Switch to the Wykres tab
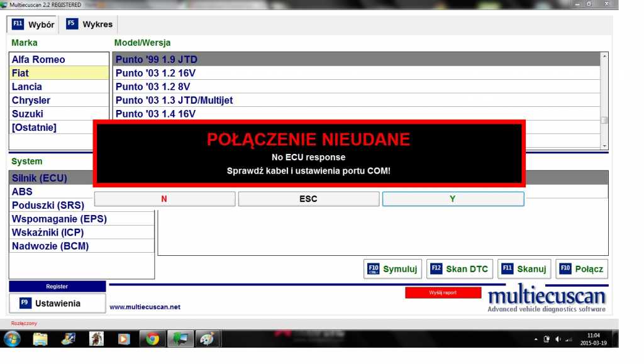The height and width of the screenshot is (364, 644). tap(90, 25)
